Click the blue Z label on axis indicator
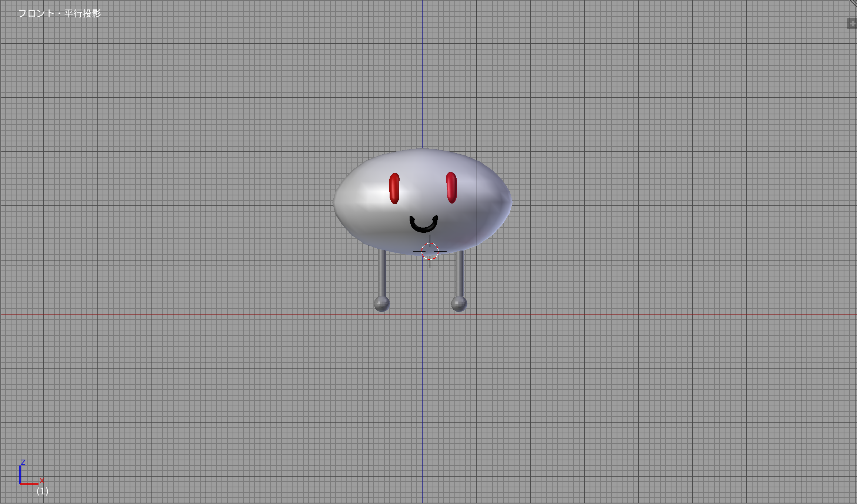The height and width of the screenshot is (504, 857). tap(23, 462)
